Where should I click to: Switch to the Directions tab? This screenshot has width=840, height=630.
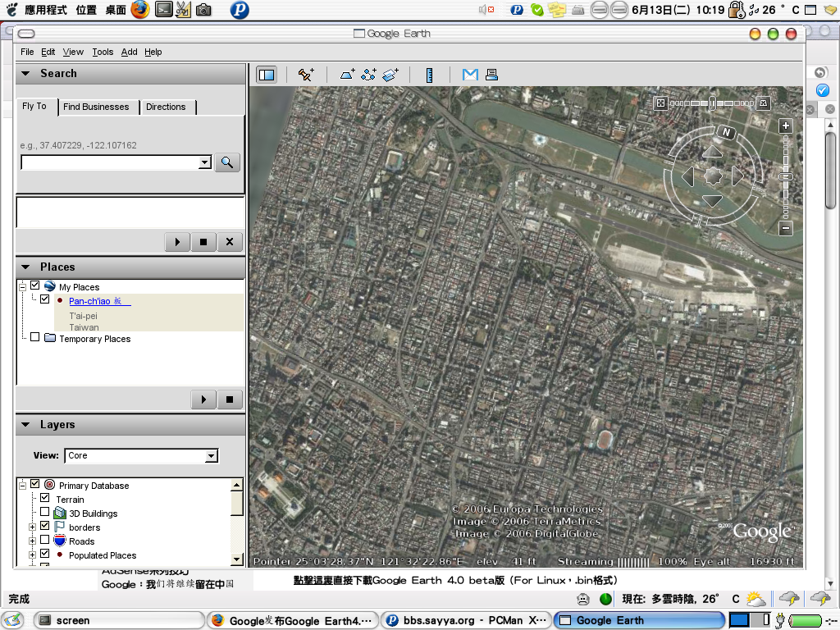pos(166,107)
